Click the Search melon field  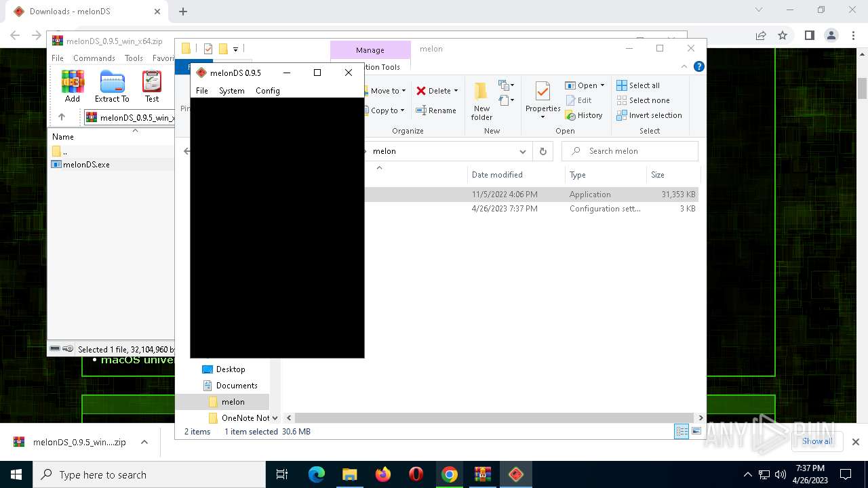(x=630, y=151)
